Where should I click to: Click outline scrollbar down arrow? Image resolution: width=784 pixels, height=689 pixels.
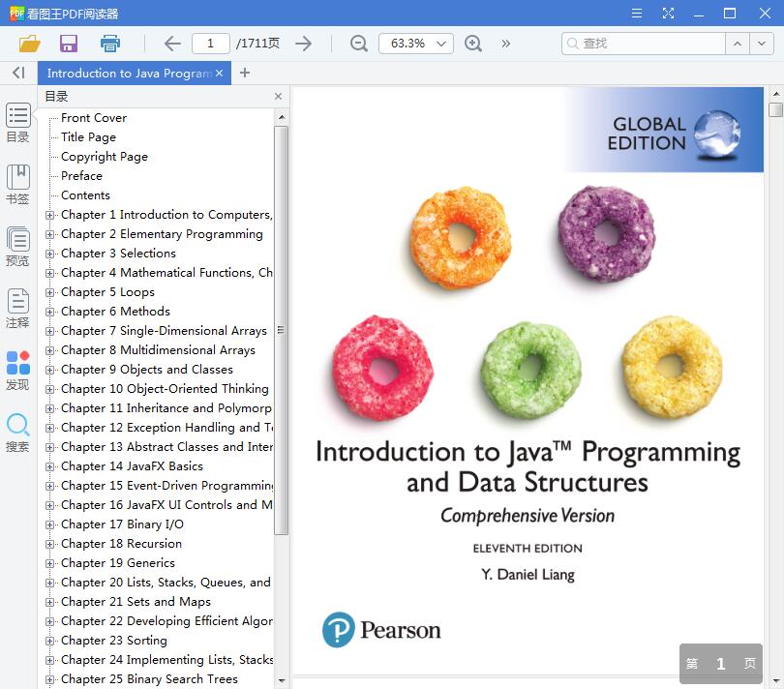coord(281,680)
